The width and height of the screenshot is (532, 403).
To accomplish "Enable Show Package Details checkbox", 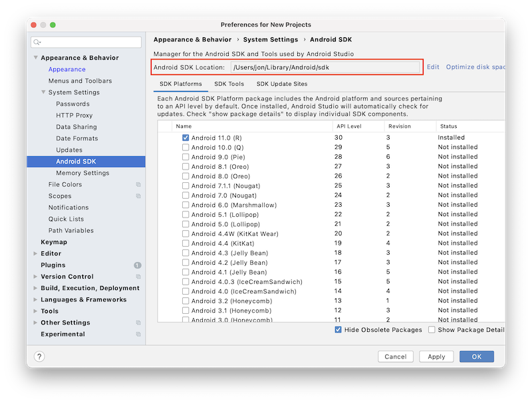I will [x=432, y=330].
